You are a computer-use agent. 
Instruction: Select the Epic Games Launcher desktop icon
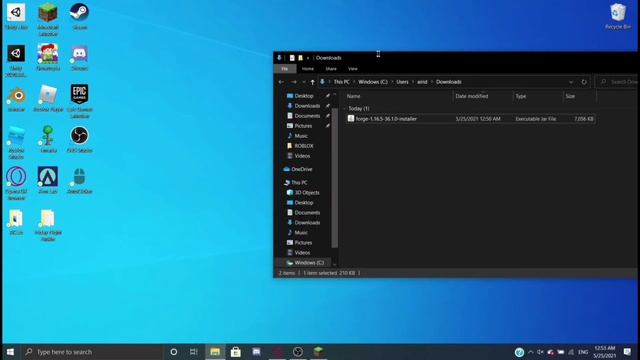[80, 101]
